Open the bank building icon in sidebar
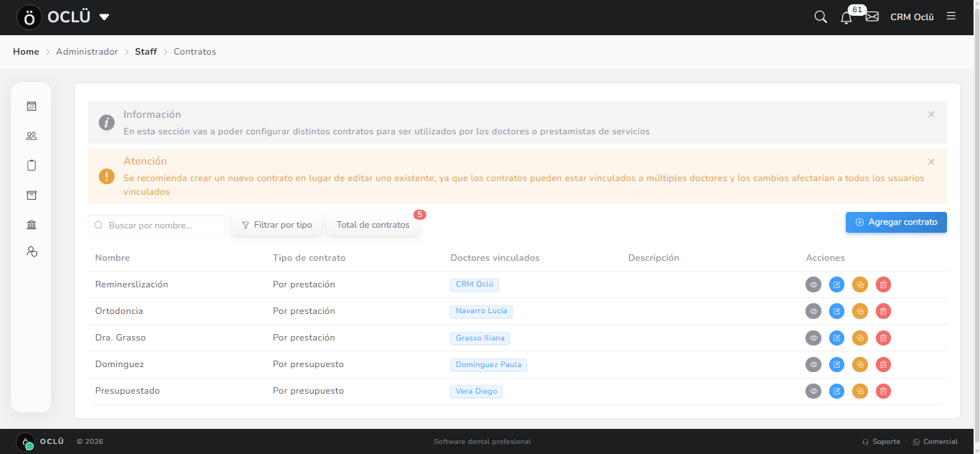This screenshot has width=980, height=454. [x=32, y=225]
